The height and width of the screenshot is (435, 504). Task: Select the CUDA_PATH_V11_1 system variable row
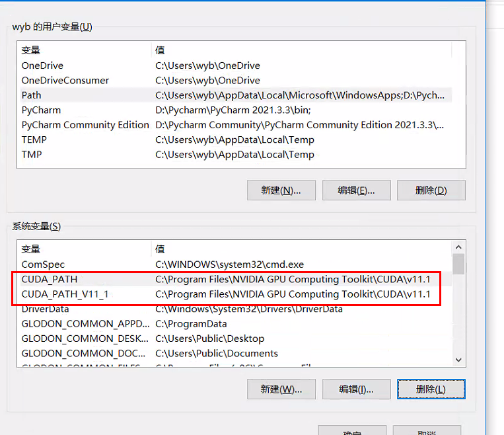[x=236, y=294]
